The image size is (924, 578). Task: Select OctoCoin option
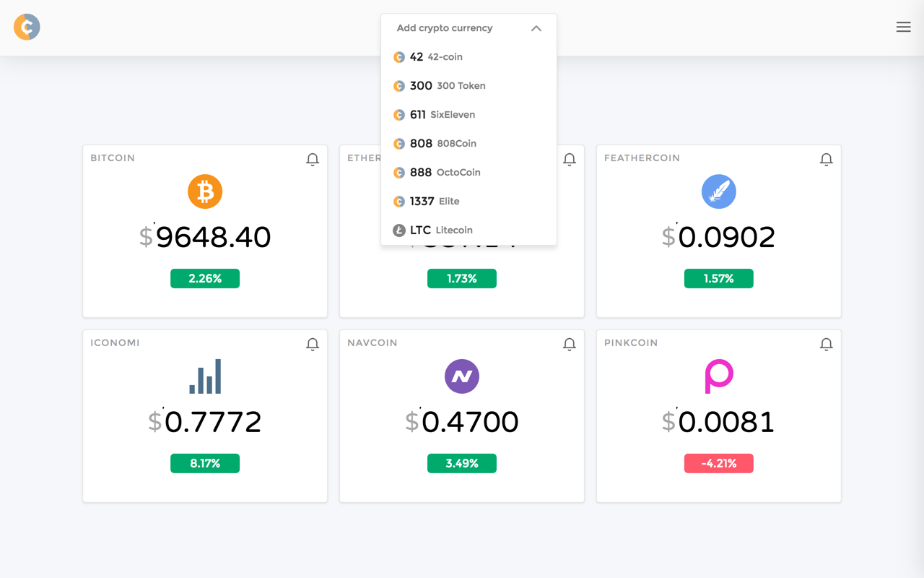(468, 173)
